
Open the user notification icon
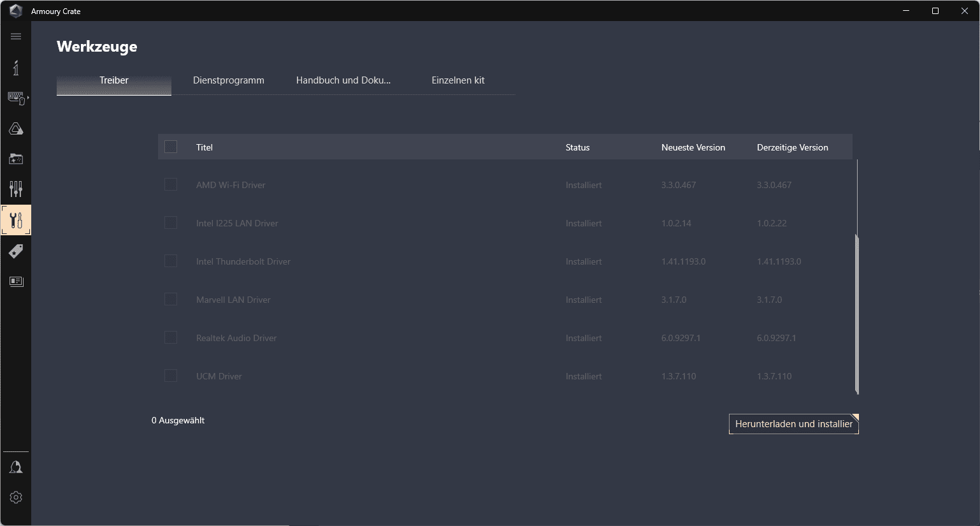[x=16, y=467]
